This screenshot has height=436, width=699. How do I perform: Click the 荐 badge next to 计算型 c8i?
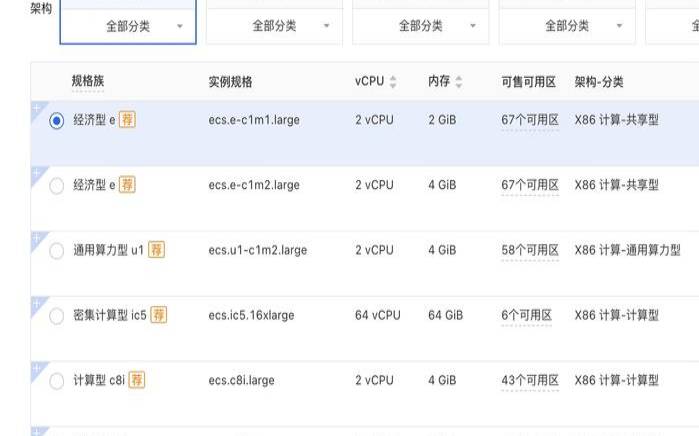tap(137, 380)
